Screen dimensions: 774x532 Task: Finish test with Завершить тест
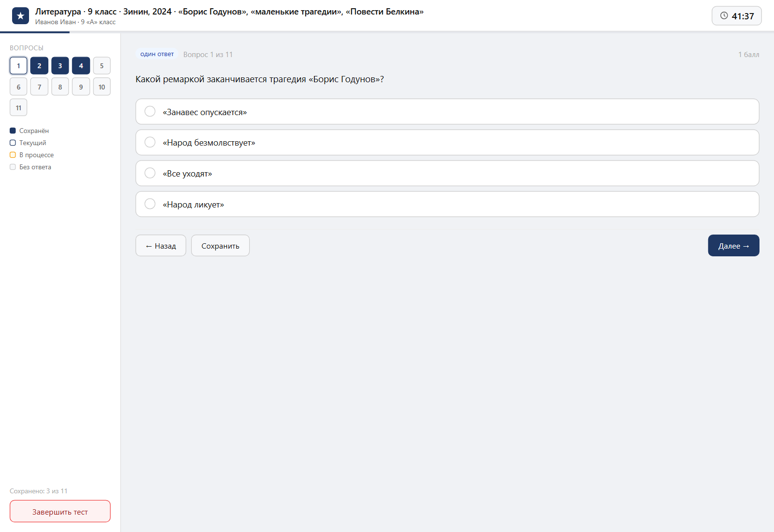[x=60, y=511]
